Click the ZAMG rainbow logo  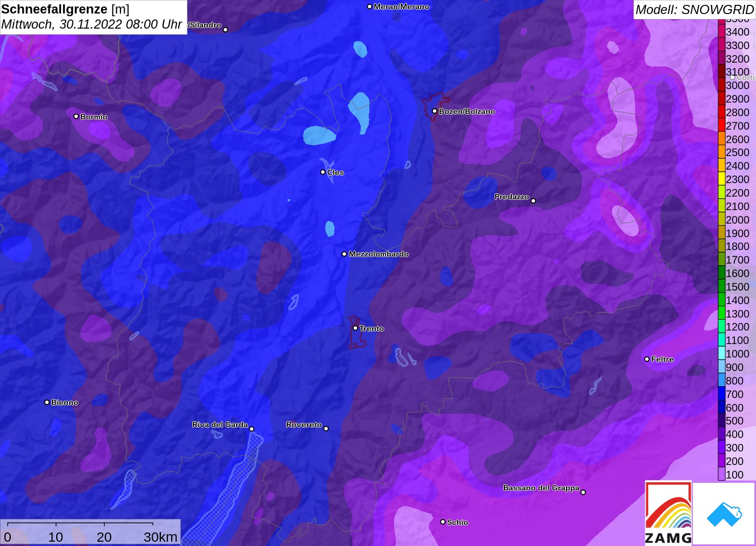(668, 513)
